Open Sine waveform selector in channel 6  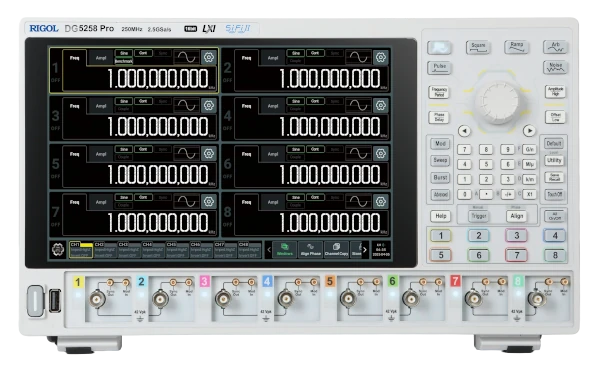pyautogui.click(x=296, y=149)
